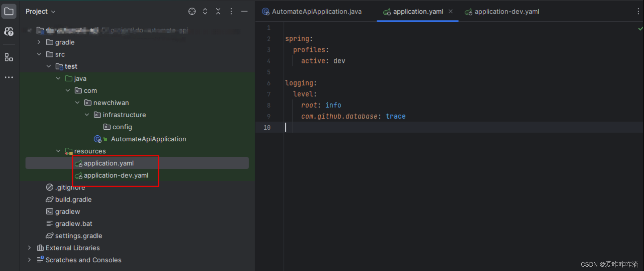The image size is (644, 271).
Task: Collapse the java folder chevron
Action: [58, 78]
